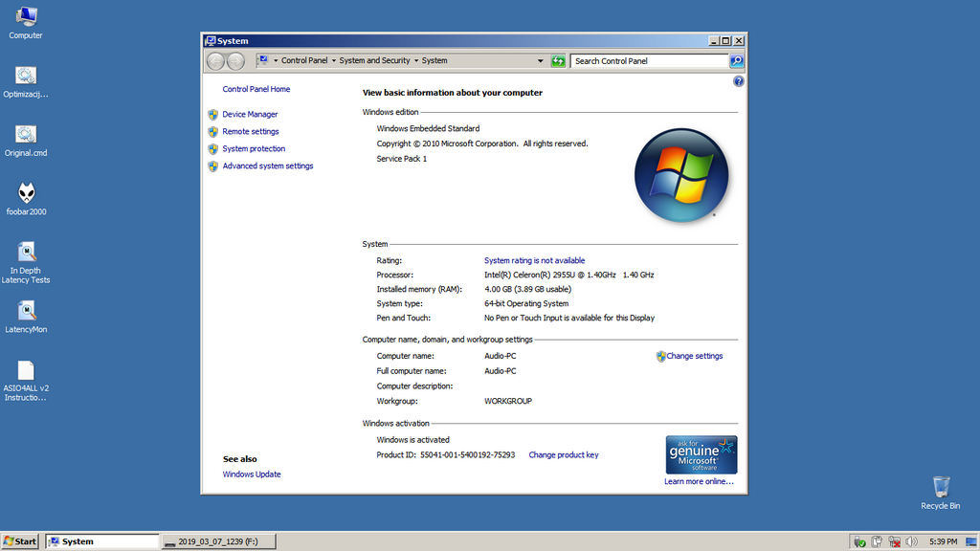The image size is (980, 551).
Task: Open Device Manager link
Action: pyautogui.click(x=250, y=115)
